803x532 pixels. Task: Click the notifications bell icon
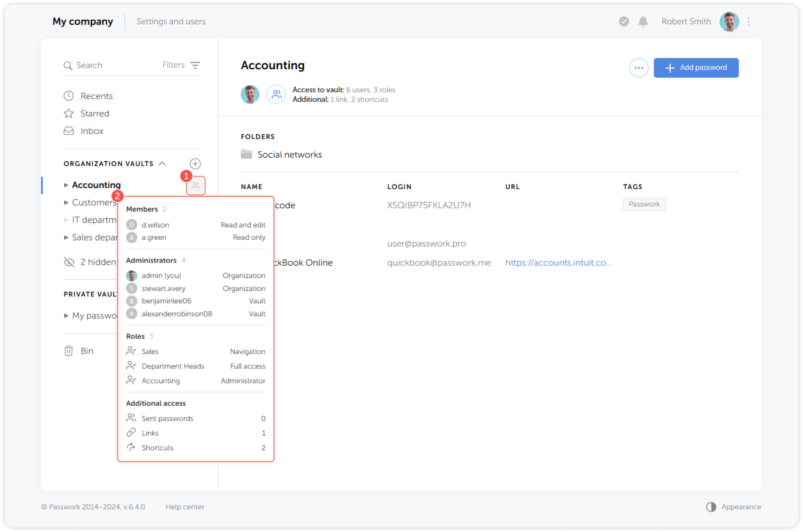[643, 22]
